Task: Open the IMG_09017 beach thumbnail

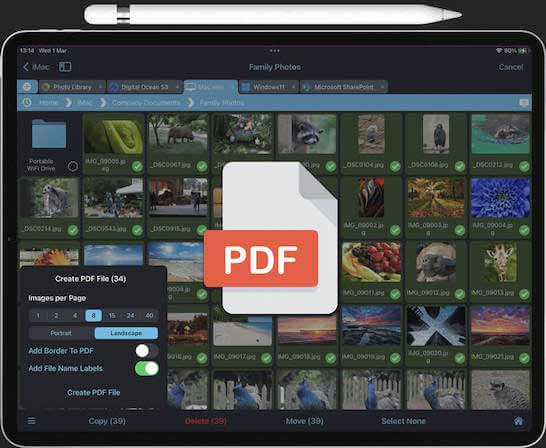Action: coord(243,330)
